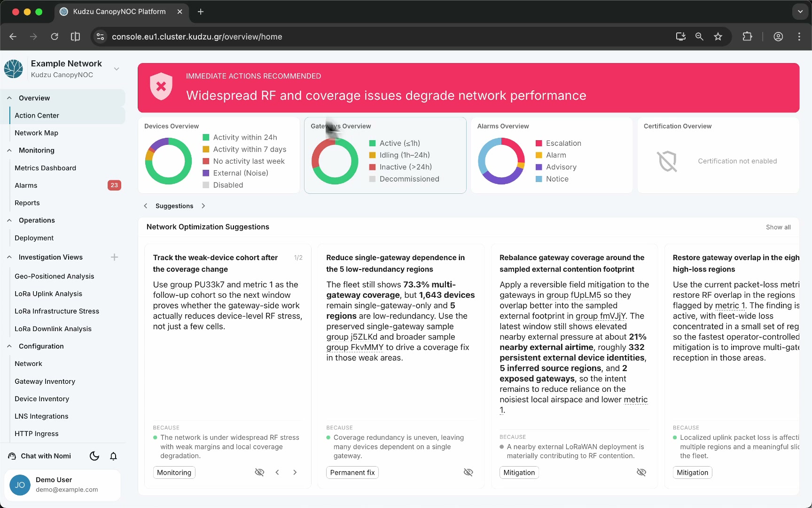The height and width of the screenshot is (508, 812).
Task: Open browser extensions puzzle icon
Action: pyautogui.click(x=747, y=37)
